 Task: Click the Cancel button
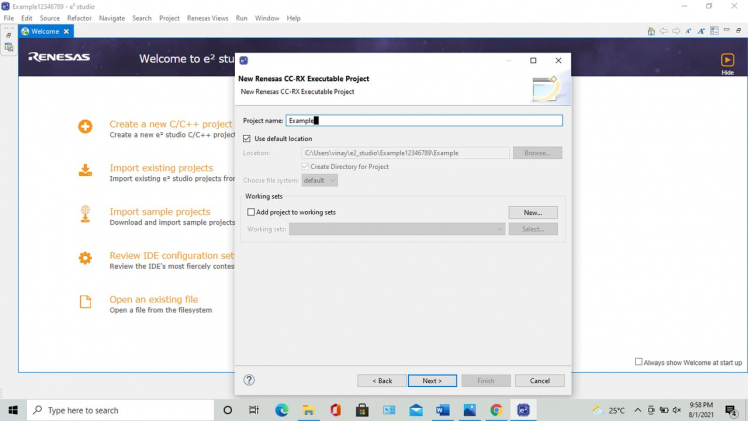pyautogui.click(x=540, y=380)
